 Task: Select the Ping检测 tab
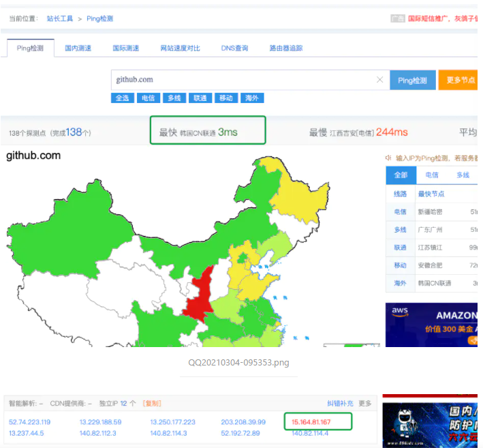click(31, 48)
